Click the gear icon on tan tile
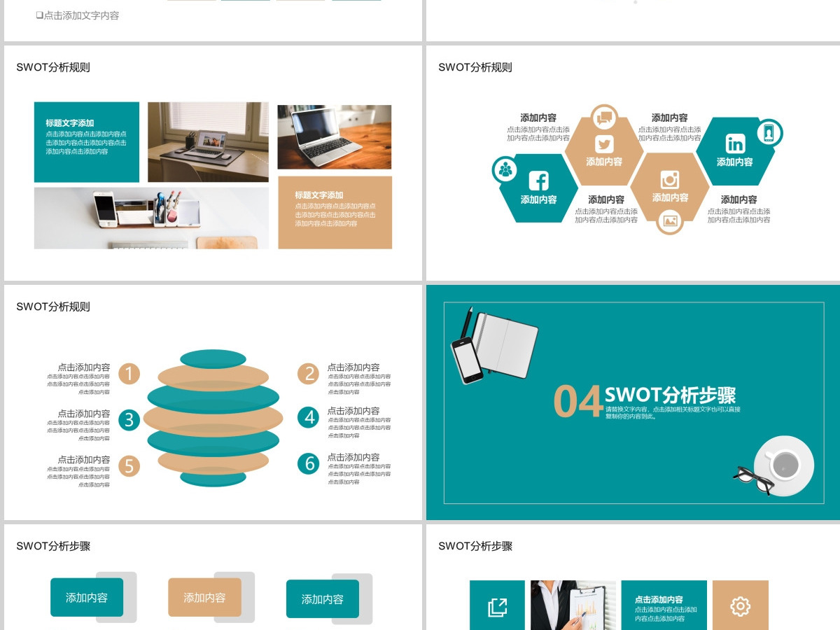 [741, 605]
